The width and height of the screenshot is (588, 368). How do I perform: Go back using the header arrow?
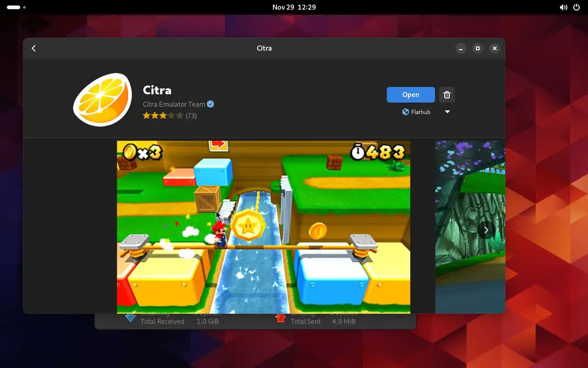(34, 48)
